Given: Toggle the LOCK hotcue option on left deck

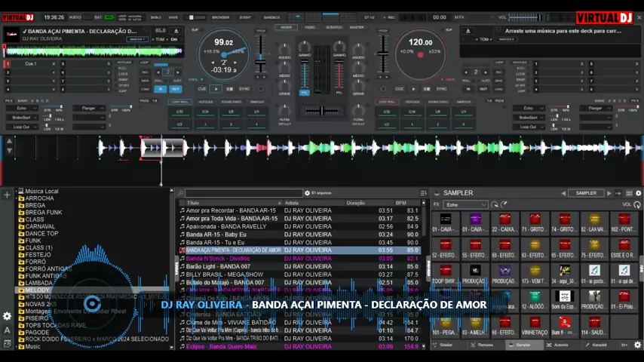Looking at the screenshot, I should click(x=123, y=74).
